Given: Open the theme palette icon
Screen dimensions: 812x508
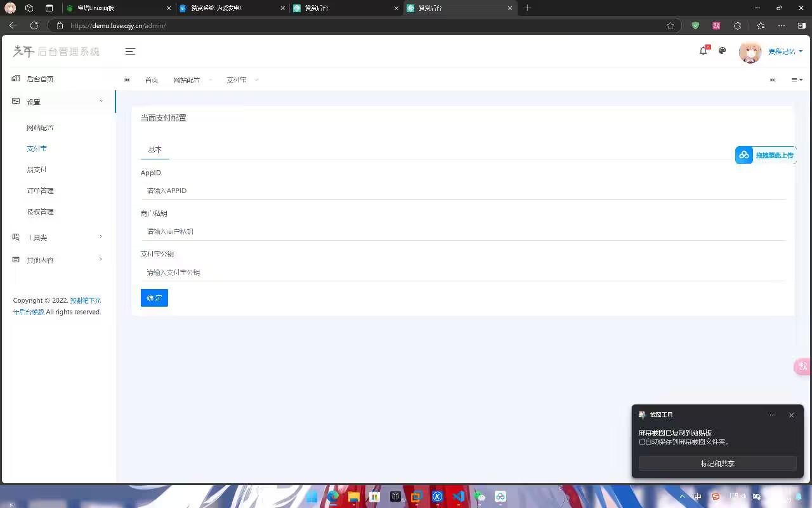Looking at the screenshot, I should pos(722,51).
